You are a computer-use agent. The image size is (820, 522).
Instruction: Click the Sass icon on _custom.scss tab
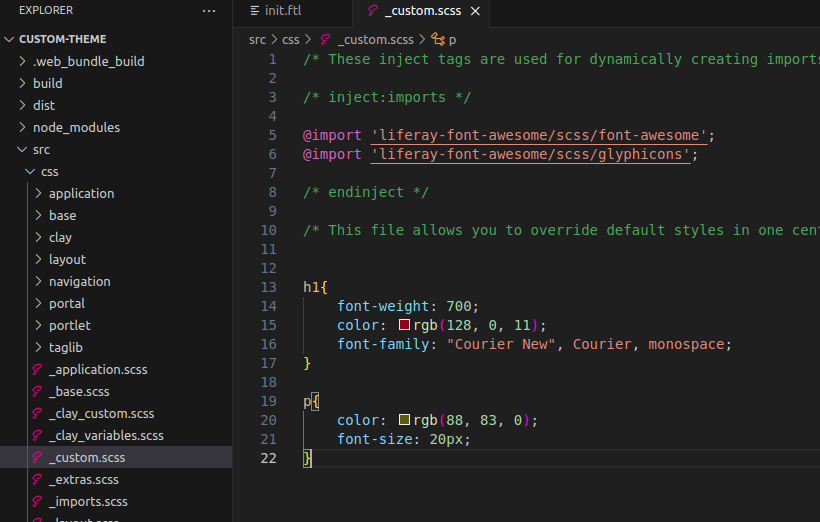[x=372, y=10]
